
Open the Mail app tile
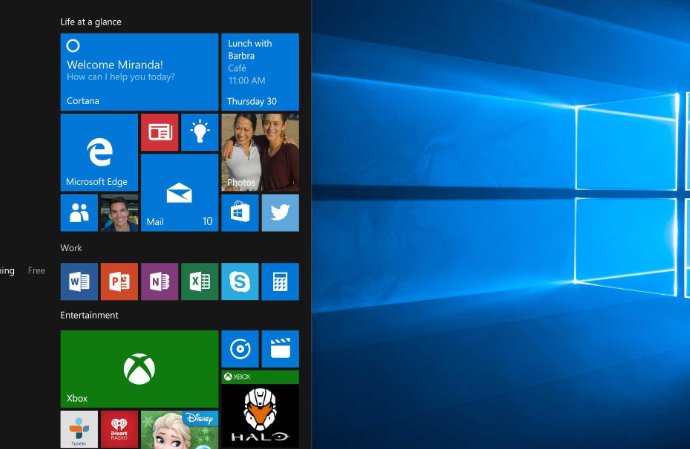(179, 193)
